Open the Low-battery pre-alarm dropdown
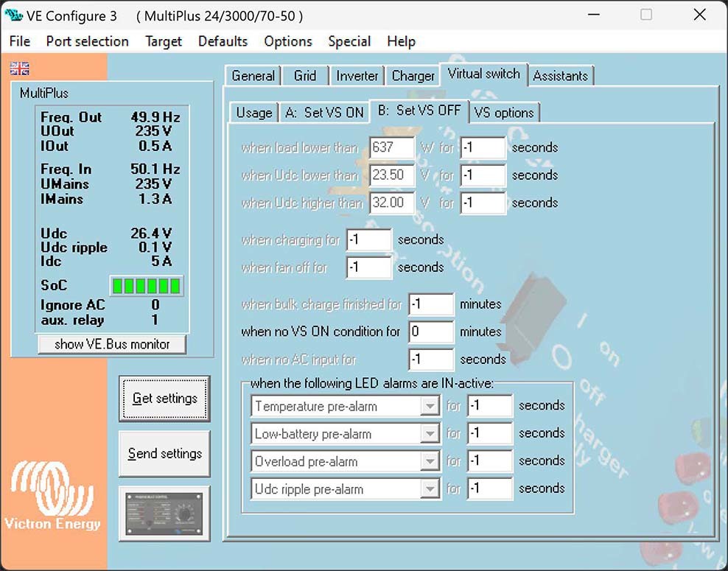Image resolution: width=728 pixels, height=571 pixels. [429, 434]
